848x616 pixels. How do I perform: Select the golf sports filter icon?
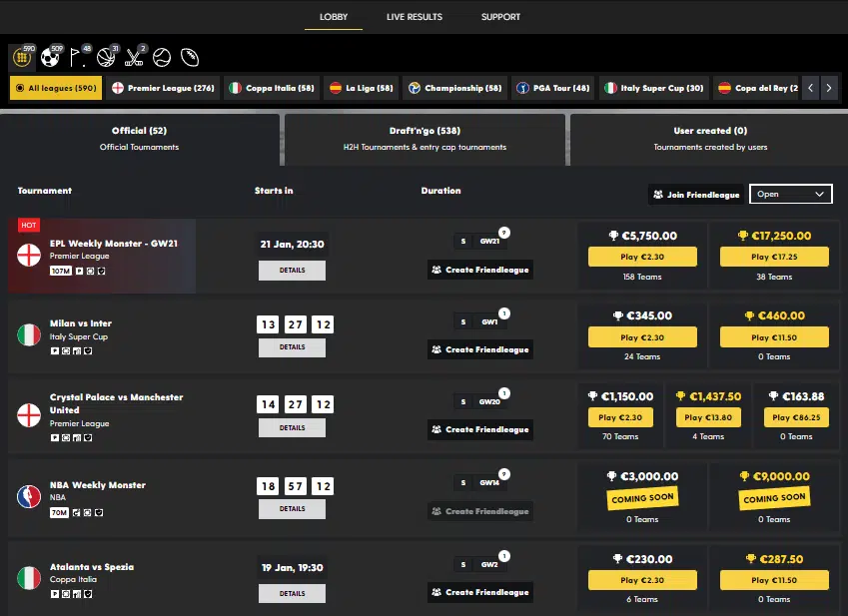[77, 58]
